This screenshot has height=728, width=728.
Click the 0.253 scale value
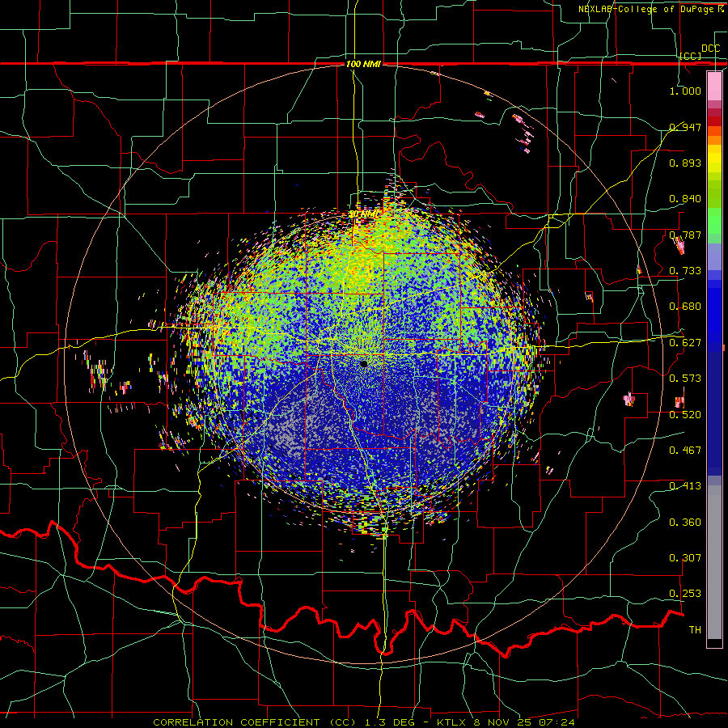(685, 594)
